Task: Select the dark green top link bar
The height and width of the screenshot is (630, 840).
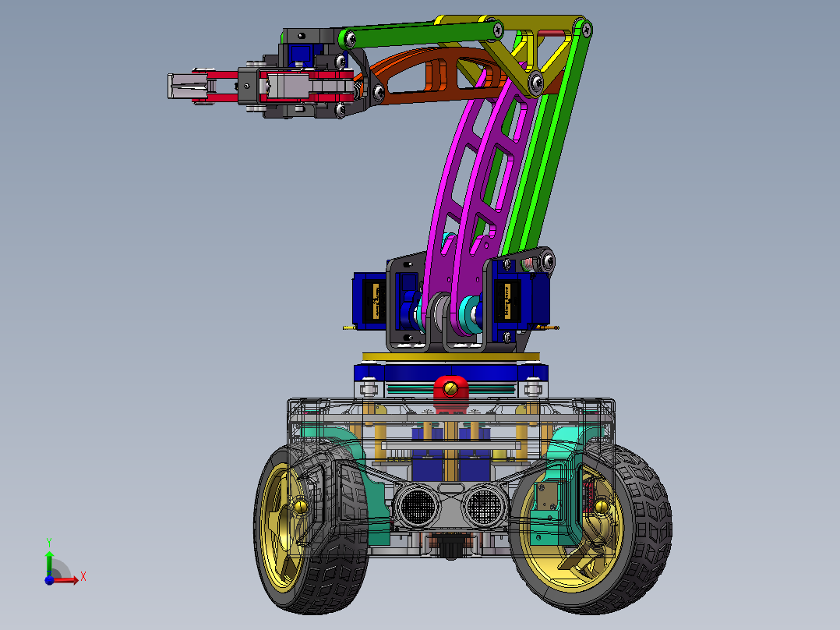Action: coord(423,34)
